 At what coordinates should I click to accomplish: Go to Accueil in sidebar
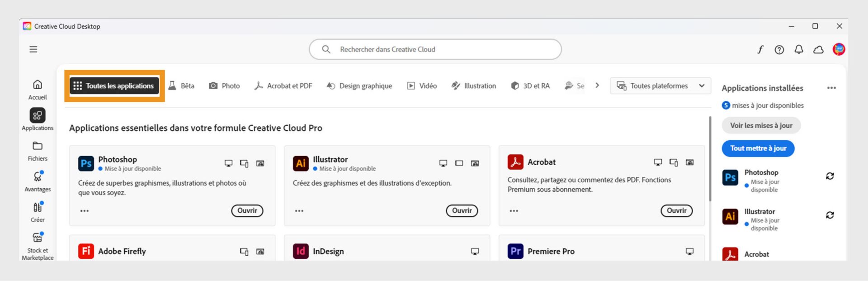[38, 90]
